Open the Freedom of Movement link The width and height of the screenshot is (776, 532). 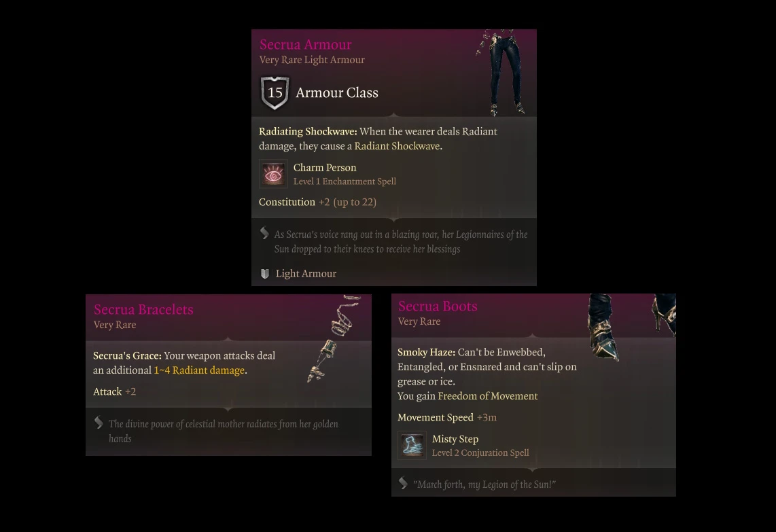point(487,396)
